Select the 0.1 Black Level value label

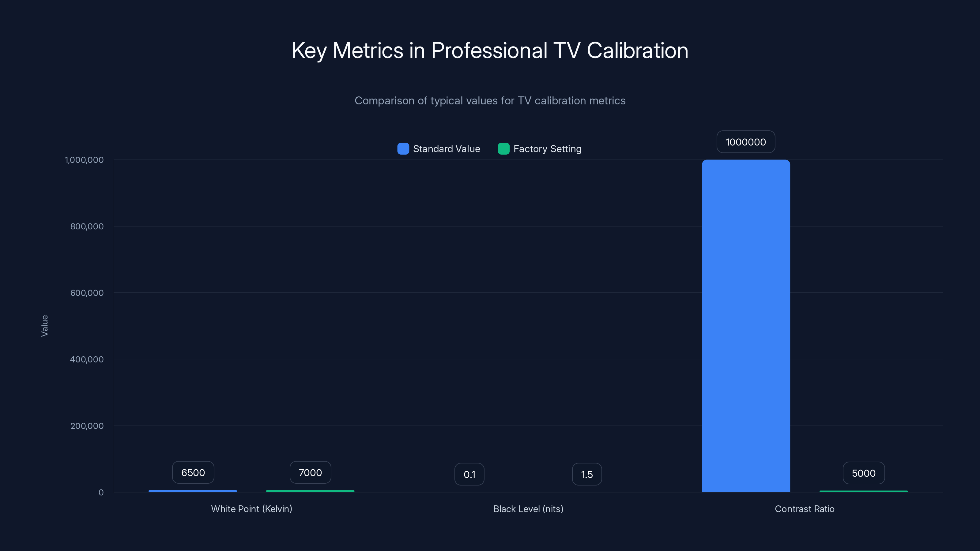click(469, 474)
